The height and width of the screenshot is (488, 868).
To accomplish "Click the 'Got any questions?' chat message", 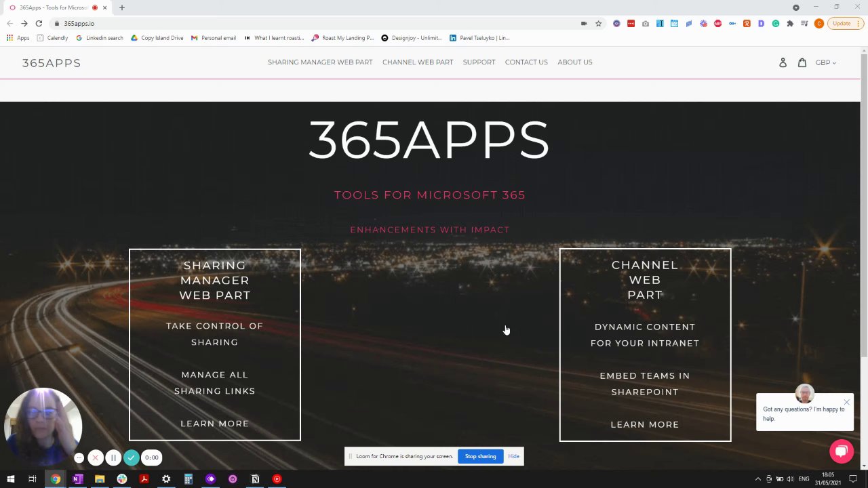I will (804, 414).
